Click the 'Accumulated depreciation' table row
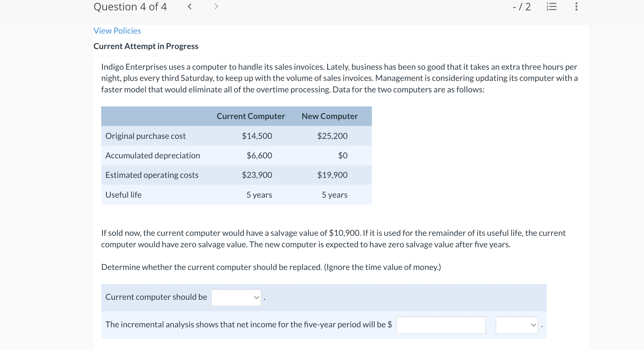 (x=153, y=155)
